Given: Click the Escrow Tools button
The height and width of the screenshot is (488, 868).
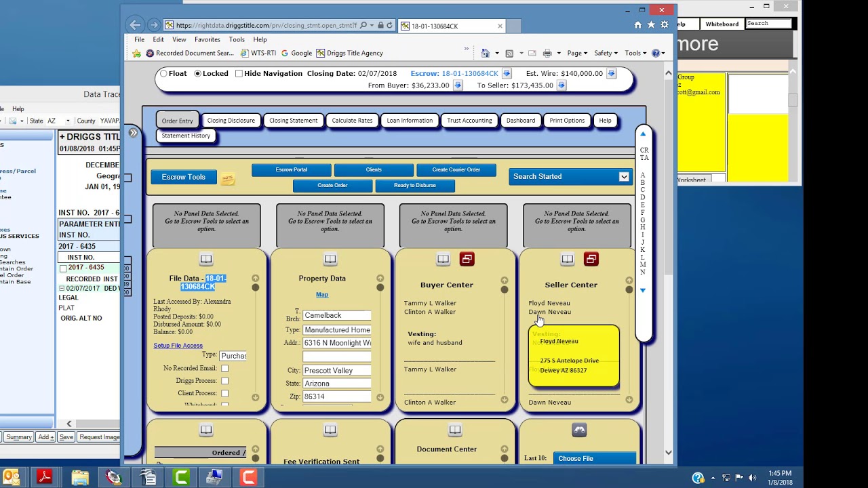Looking at the screenshot, I should [x=184, y=177].
